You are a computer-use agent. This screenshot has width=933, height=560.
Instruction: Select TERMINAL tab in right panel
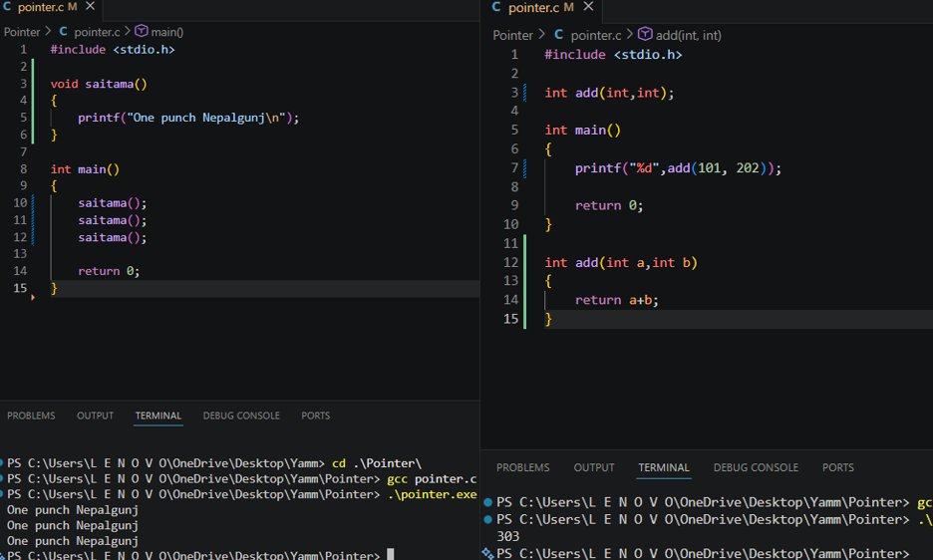664,467
